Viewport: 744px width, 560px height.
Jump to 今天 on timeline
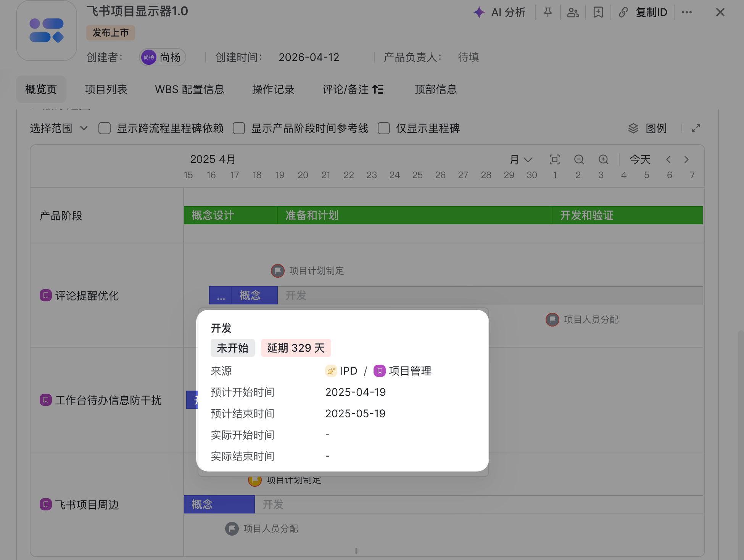pos(640,159)
